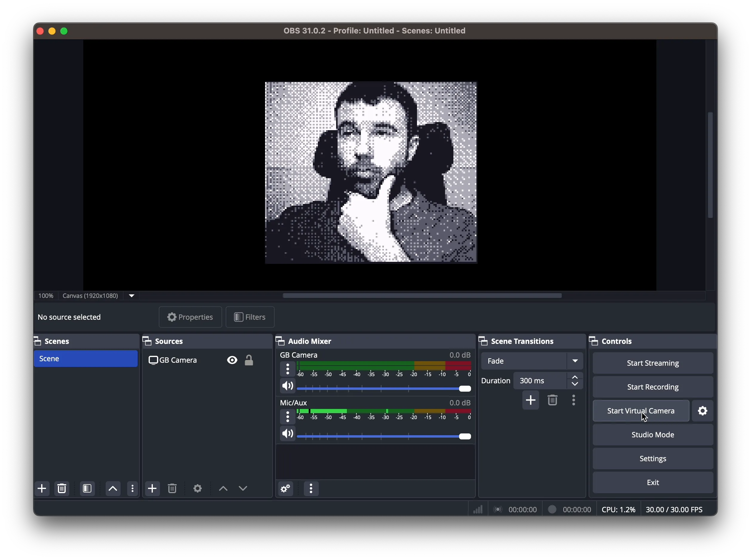Enable Studio Mode

coord(652,435)
